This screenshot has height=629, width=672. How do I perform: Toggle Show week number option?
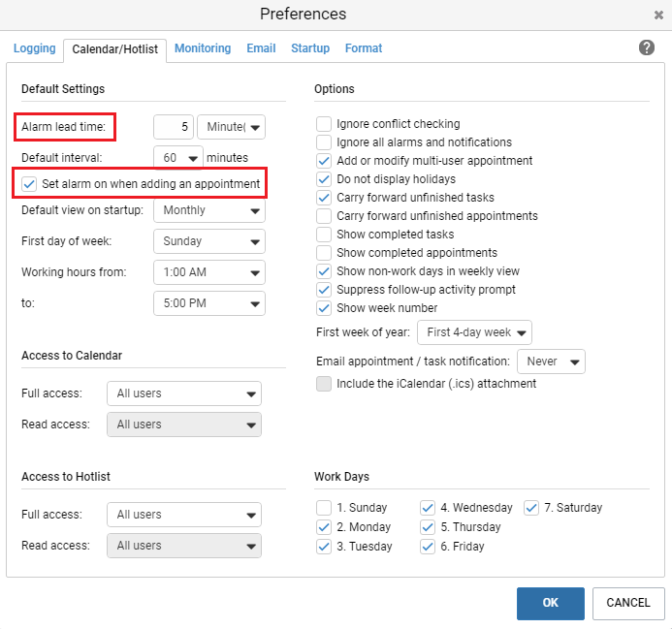(324, 308)
